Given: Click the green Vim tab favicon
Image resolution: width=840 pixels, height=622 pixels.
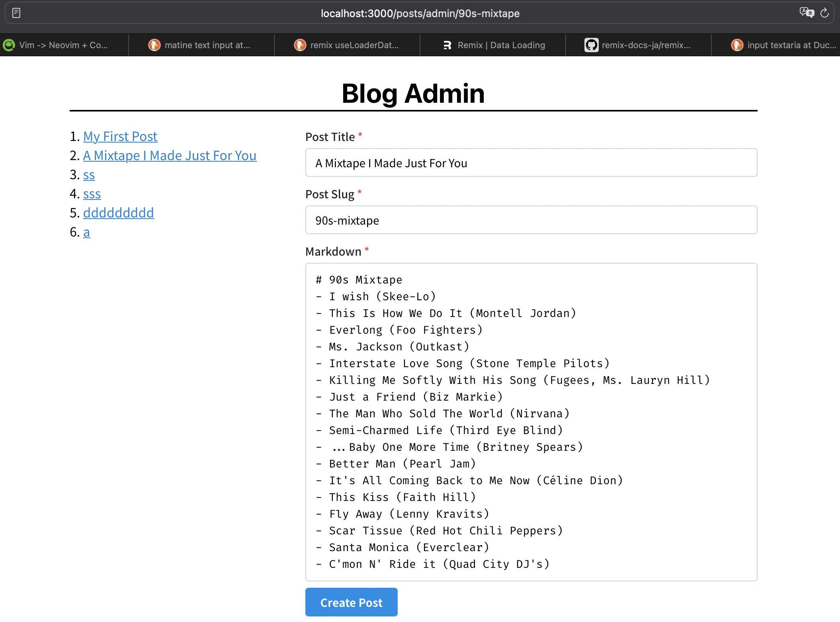Looking at the screenshot, I should (x=9, y=45).
